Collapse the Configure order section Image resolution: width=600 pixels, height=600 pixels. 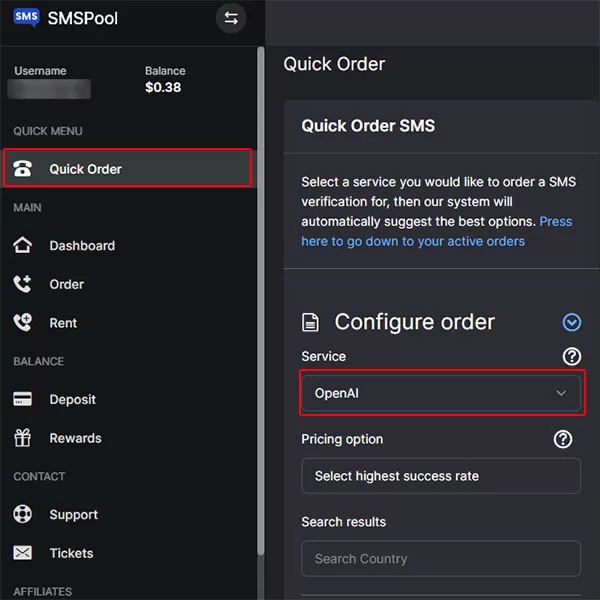[x=572, y=322]
